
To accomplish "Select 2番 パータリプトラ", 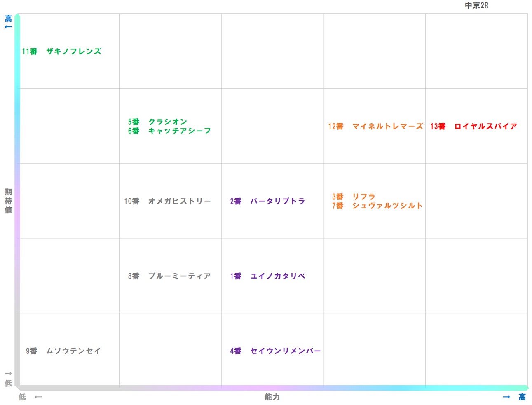I will [267, 201].
